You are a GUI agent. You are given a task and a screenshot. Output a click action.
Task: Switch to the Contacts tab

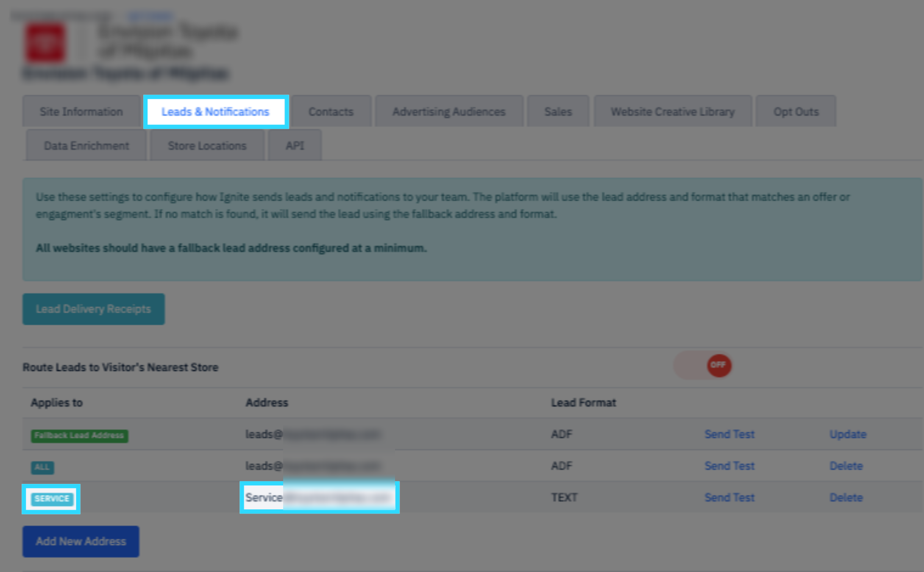(x=331, y=112)
